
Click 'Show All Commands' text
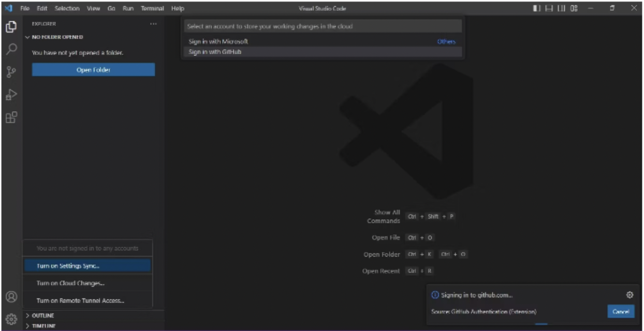[384, 217]
